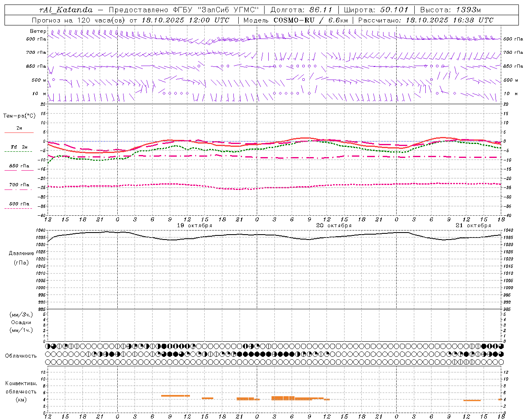Click the Облачность cloud cover label
Viewport: 525px width, 420px height.
(x=21, y=356)
